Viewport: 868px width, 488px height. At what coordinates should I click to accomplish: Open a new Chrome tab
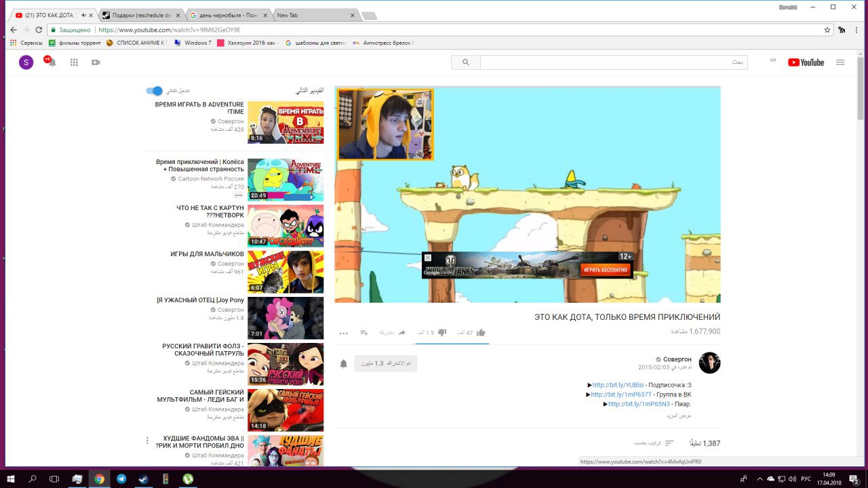click(x=369, y=15)
